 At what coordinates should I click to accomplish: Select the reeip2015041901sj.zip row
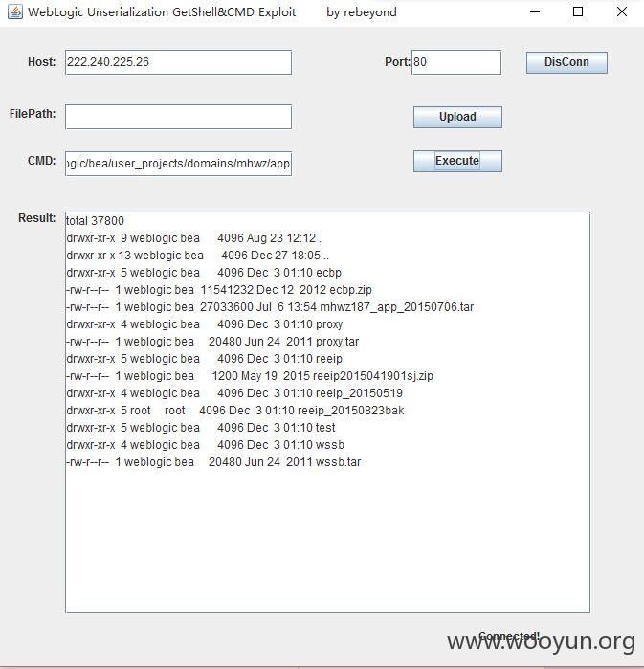(250, 376)
